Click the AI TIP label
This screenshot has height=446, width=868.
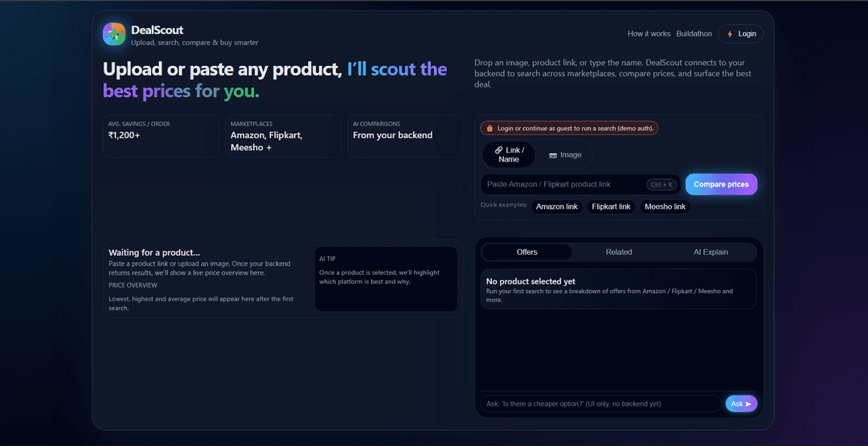click(327, 259)
